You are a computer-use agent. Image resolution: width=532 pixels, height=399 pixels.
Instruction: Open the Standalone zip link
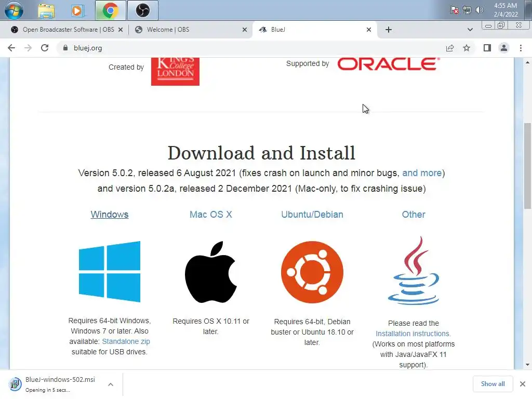coord(126,341)
